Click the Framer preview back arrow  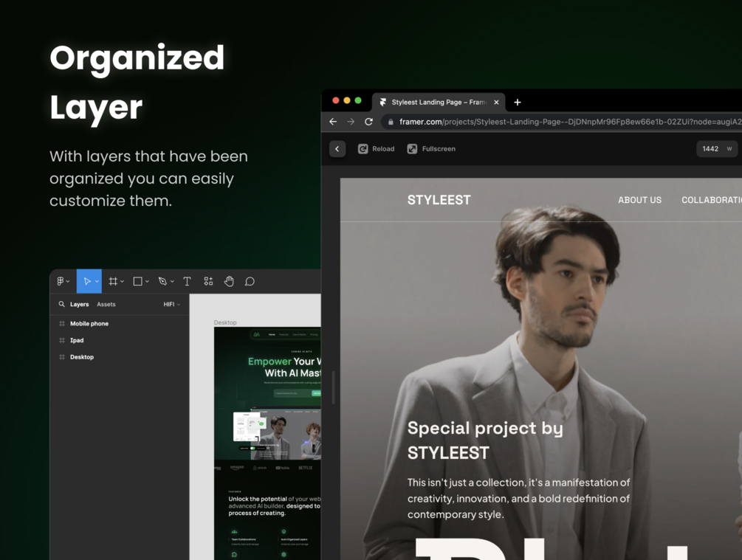click(x=337, y=148)
